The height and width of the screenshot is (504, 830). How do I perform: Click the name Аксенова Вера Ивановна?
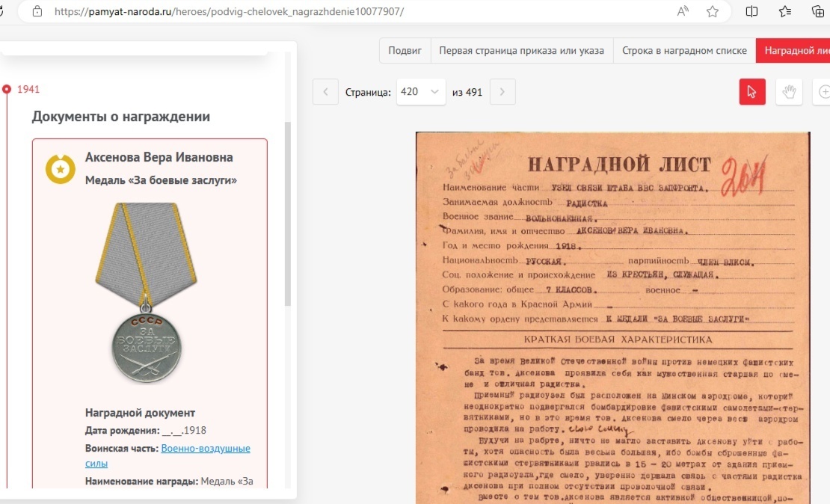(x=159, y=157)
